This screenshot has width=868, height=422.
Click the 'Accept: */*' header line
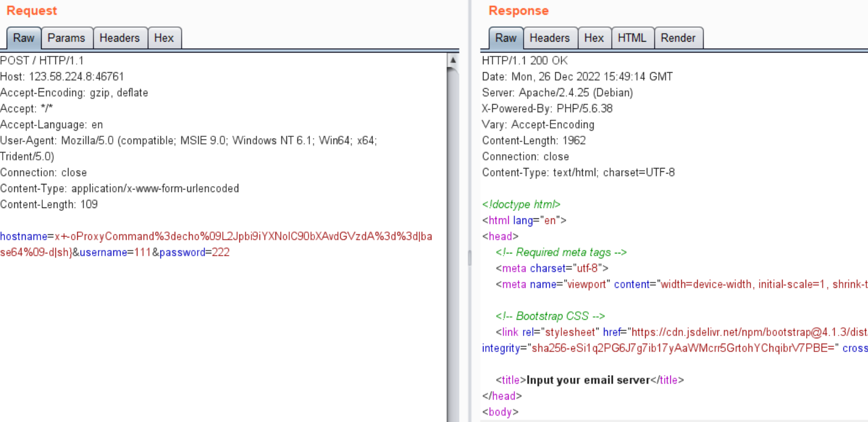(26, 108)
